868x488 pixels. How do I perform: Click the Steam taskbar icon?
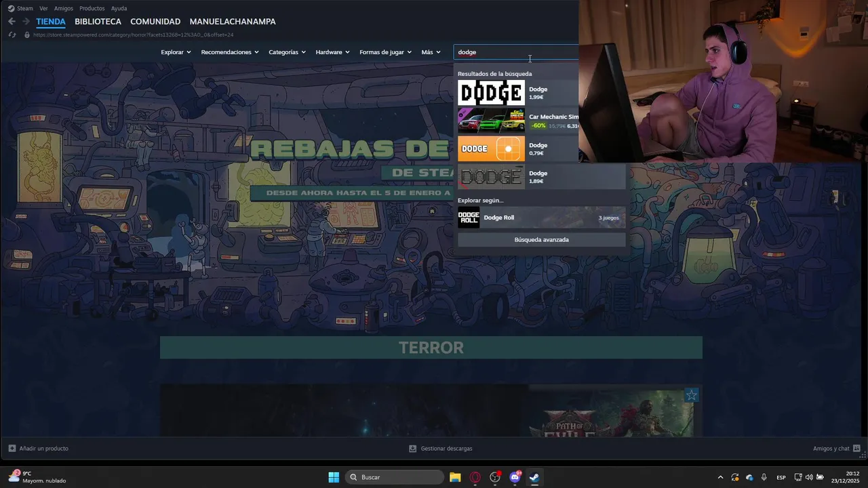pyautogui.click(x=534, y=477)
